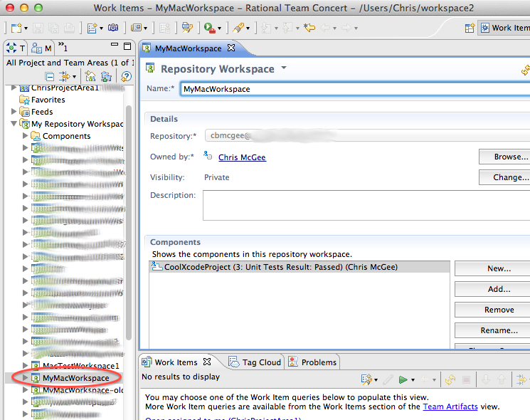Open the New wizard dropdown arrow
This screenshot has height=420, width=530.
26,28
